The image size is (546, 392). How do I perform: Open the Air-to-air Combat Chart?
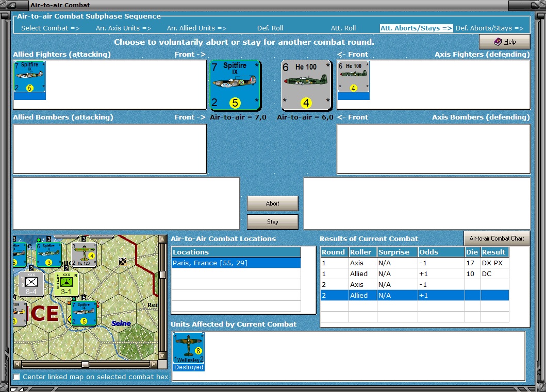point(497,238)
